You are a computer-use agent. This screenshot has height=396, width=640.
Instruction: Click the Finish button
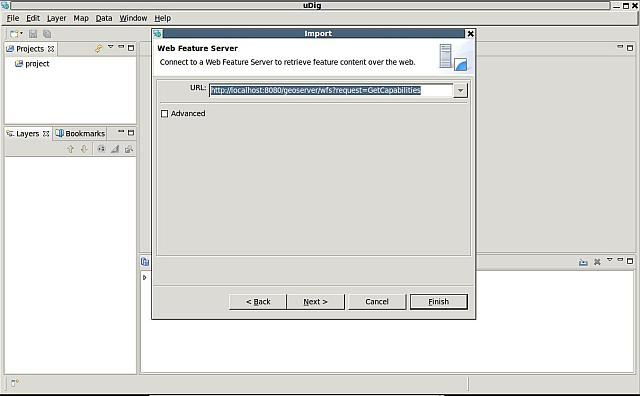(x=439, y=302)
